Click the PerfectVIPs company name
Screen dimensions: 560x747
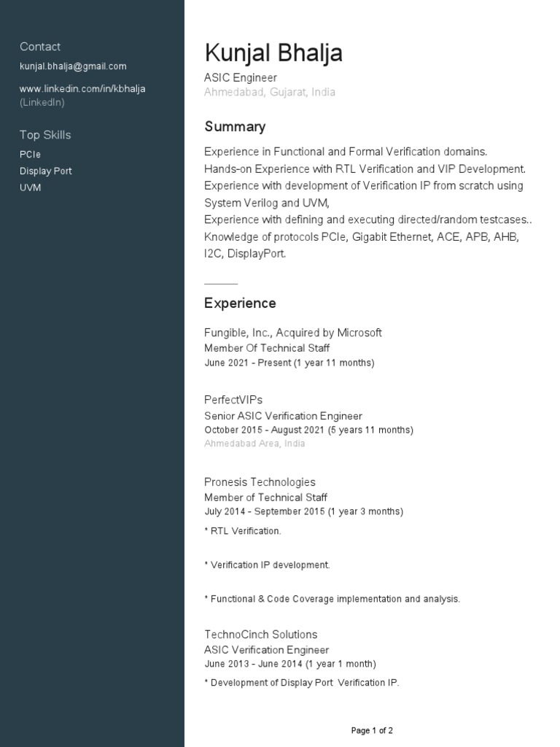233,400
